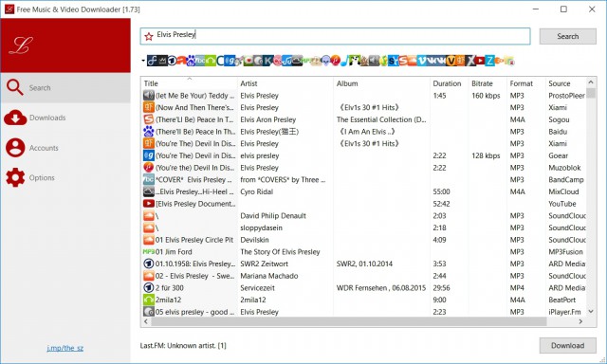The height and width of the screenshot is (364, 607).
Task: Click the Options gear sidebar icon
Action: pyautogui.click(x=15, y=177)
